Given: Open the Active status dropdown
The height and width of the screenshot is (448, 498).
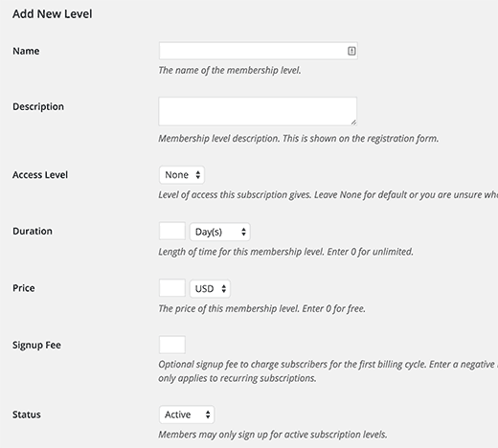Looking at the screenshot, I should point(187,414).
